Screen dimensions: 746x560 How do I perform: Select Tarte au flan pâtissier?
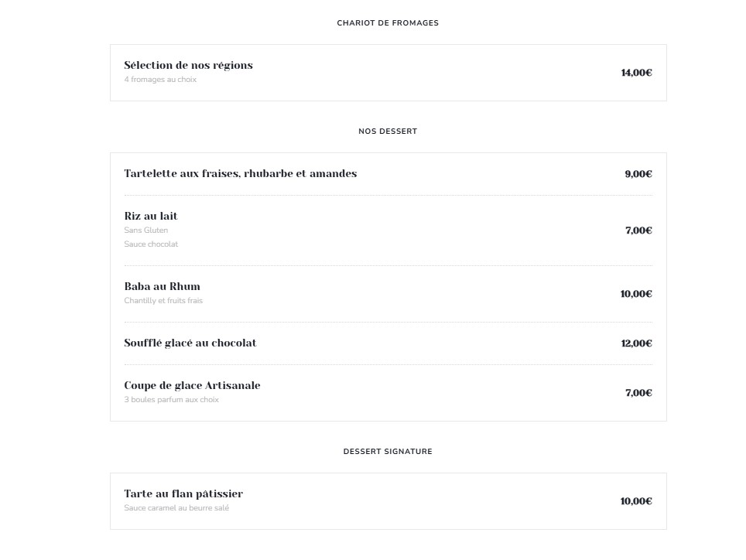pyautogui.click(x=183, y=493)
